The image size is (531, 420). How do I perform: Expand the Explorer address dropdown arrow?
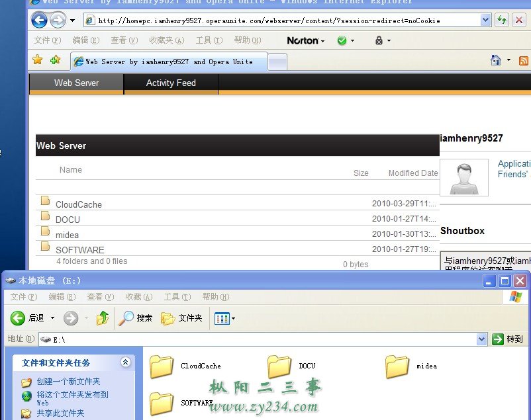tap(481, 339)
